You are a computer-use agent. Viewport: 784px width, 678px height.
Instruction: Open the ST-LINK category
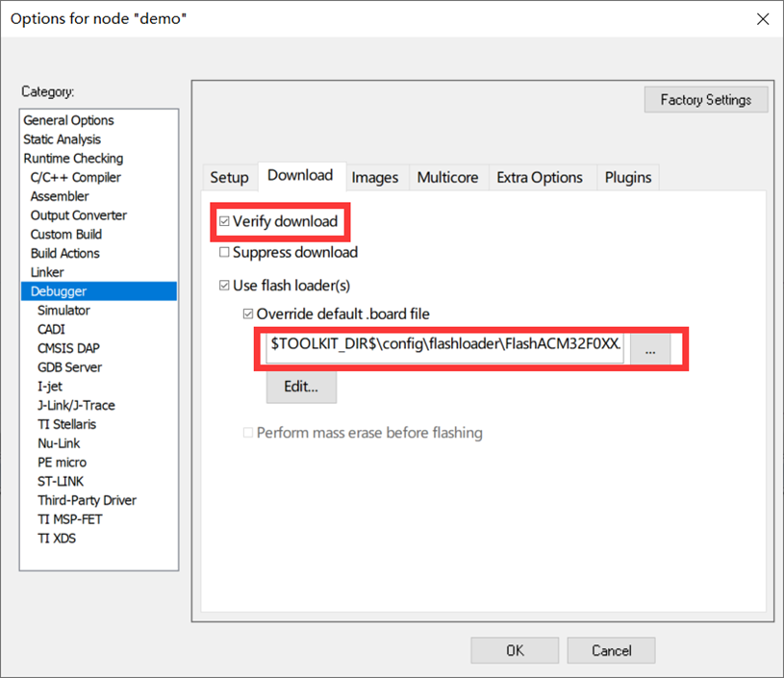coord(61,481)
